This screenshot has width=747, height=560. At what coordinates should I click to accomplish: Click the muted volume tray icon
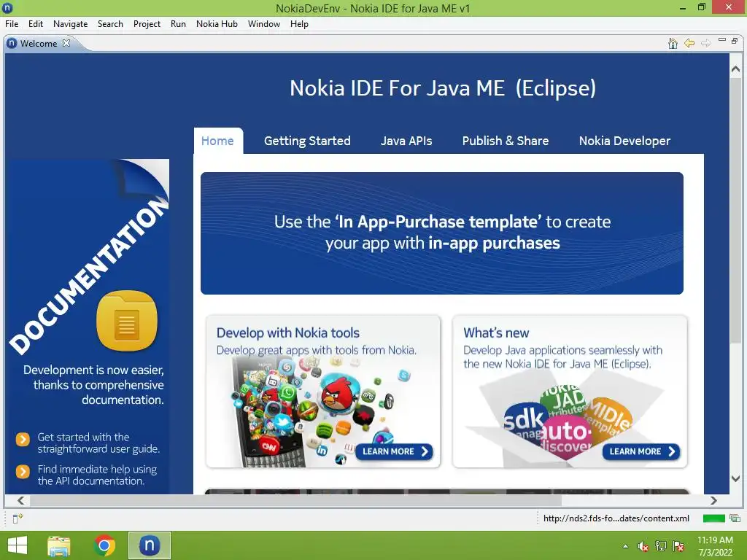(643, 546)
